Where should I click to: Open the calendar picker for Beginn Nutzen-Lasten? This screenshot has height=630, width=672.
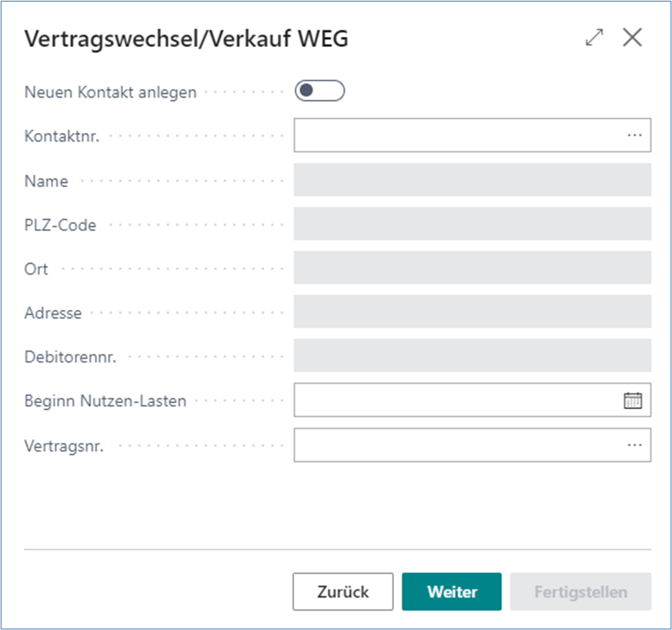634,400
